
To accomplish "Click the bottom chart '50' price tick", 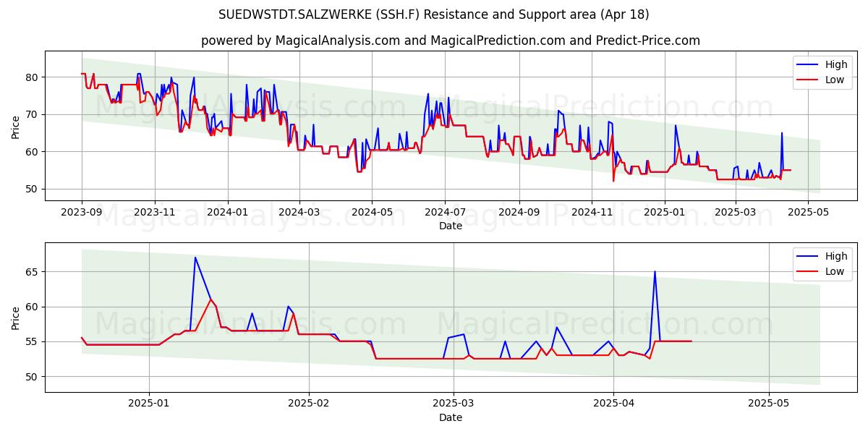I will [x=33, y=377].
